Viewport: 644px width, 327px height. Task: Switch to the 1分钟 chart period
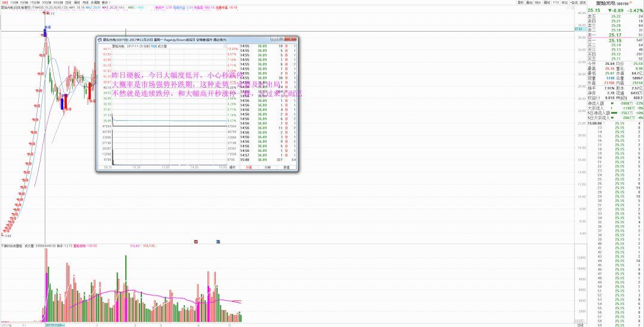coord(14,2)
